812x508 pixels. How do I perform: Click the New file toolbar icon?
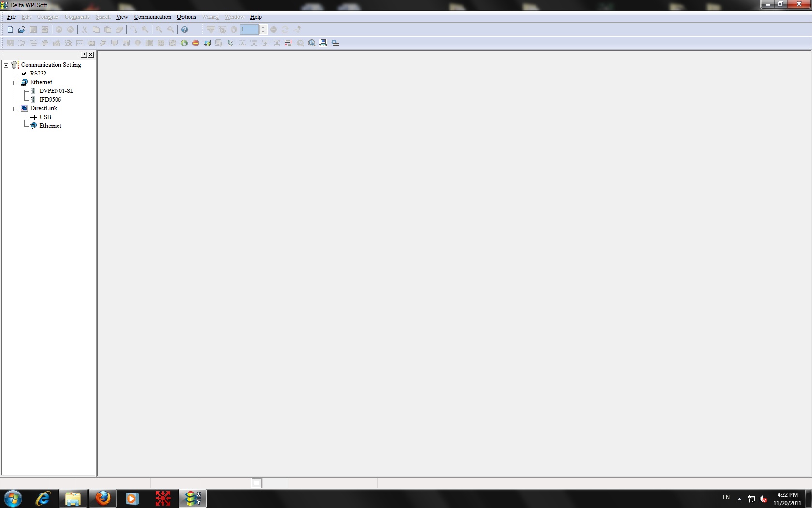coord(10,30)
